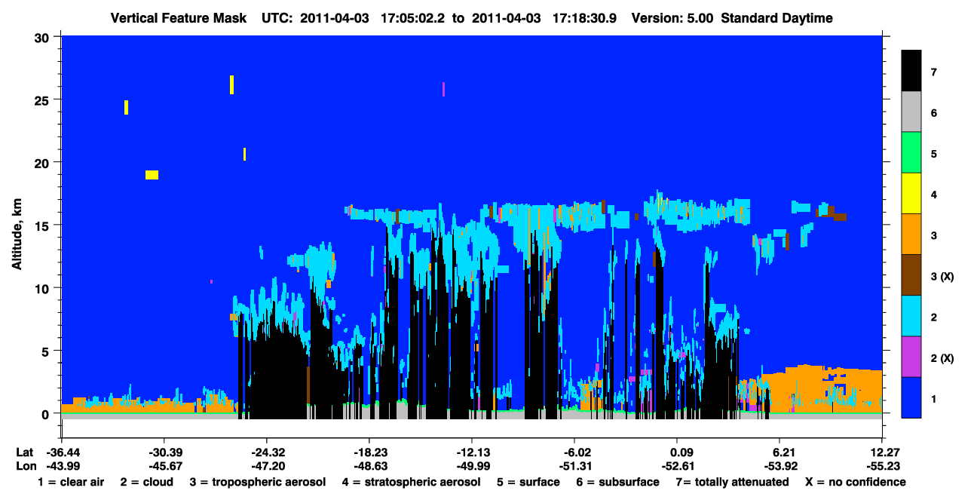This screenshot has width=980, height=503.
Task: Click the magenta 2 (X) color swatch
Action: click(911, 356)
